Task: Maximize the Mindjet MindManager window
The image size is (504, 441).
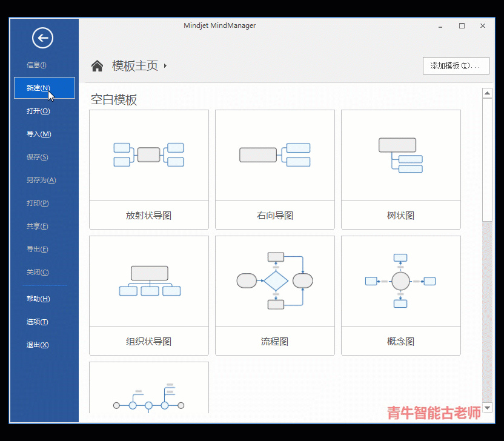Action: tap(462, 25)
